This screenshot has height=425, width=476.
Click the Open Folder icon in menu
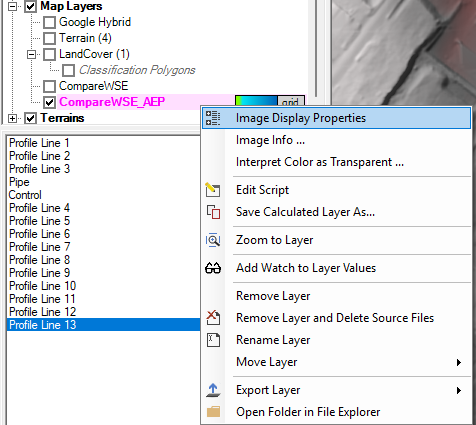(213, 412)
